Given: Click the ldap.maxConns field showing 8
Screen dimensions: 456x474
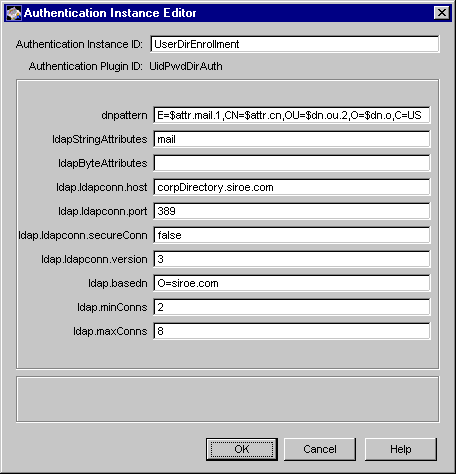Looking at the screenshot, I should coord(292,331).
